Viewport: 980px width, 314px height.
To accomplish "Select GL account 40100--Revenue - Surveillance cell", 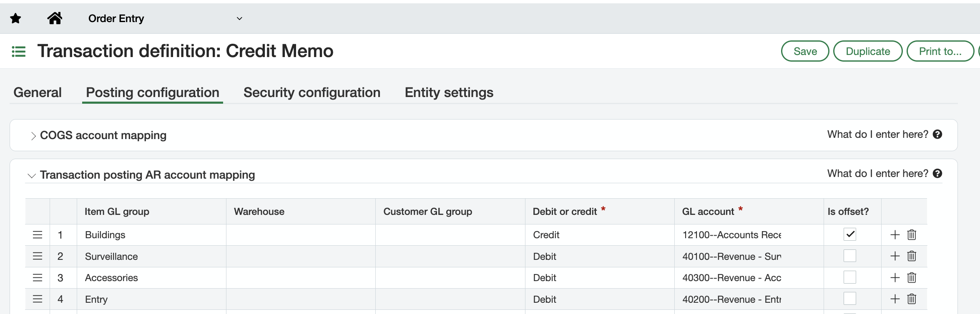I will tap(749, 256).
